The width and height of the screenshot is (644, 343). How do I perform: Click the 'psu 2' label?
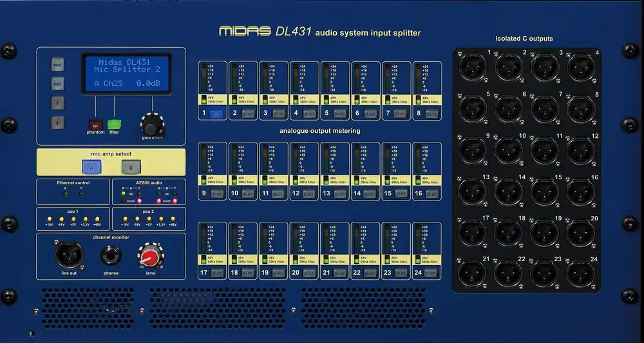point(149,211)
